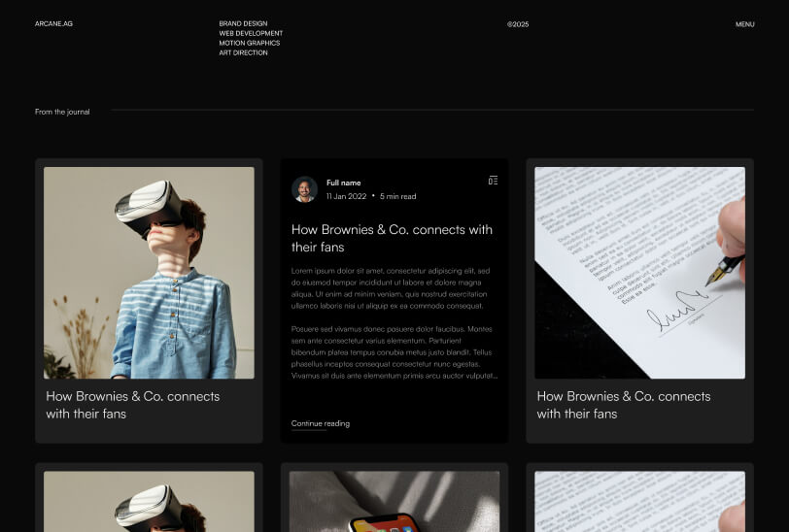Go to WEB DEVELOPMENT service link
Viewport: 789px width, 532px height.
coord(251,33)
